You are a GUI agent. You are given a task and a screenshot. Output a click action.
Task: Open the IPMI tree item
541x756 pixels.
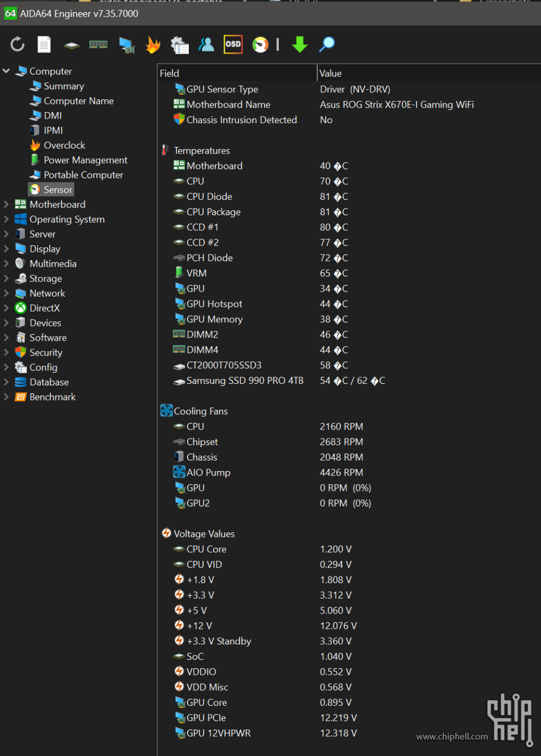[x=46, y=130]
